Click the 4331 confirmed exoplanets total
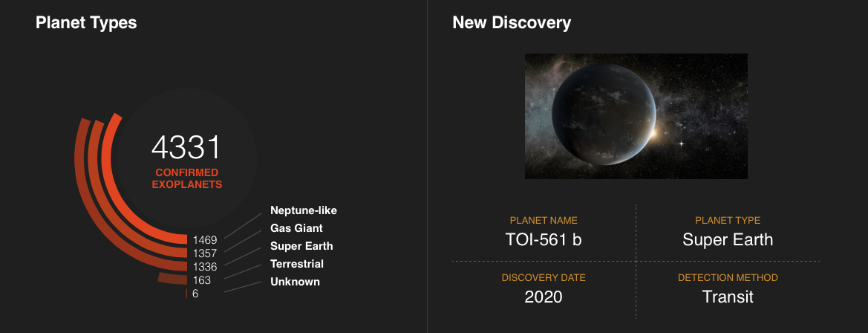This screenshot has width=868, height=333. tap(186, 148)
